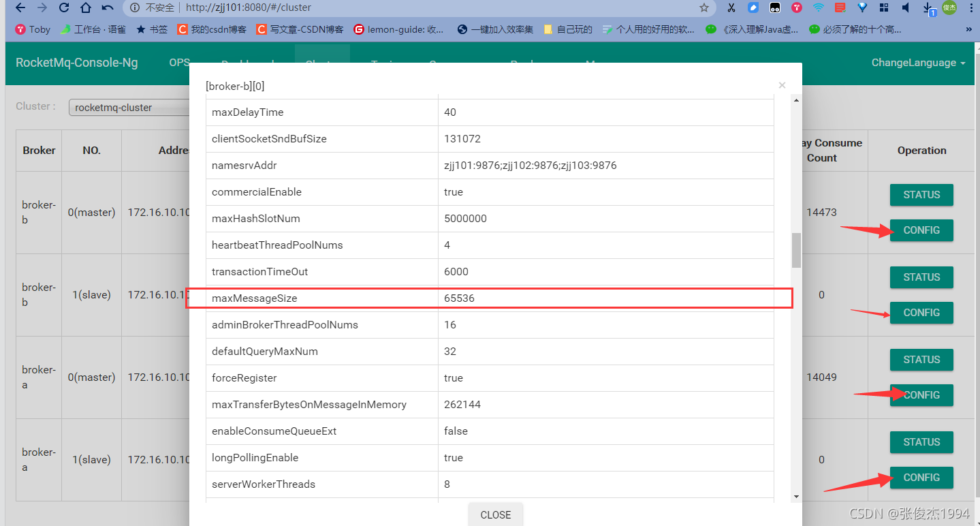Open the browser home page icon
Image resolution: width=980 pixels, height=526 pixels.
point(85,8)
